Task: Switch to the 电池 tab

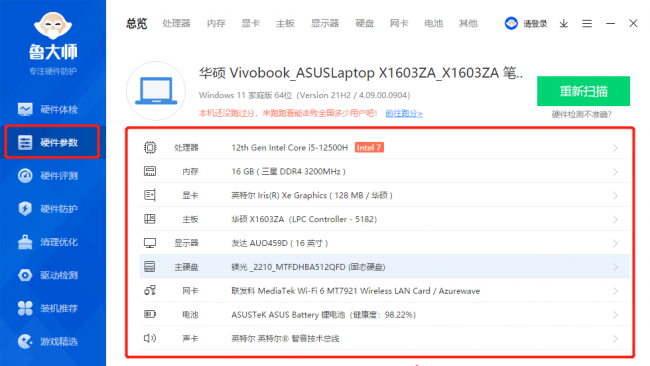Action: coord(434,23)
